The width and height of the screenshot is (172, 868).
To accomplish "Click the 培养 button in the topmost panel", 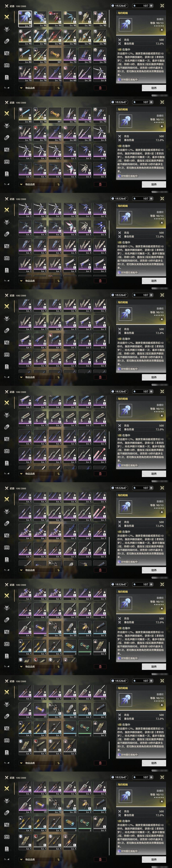I will click(154, 88).
